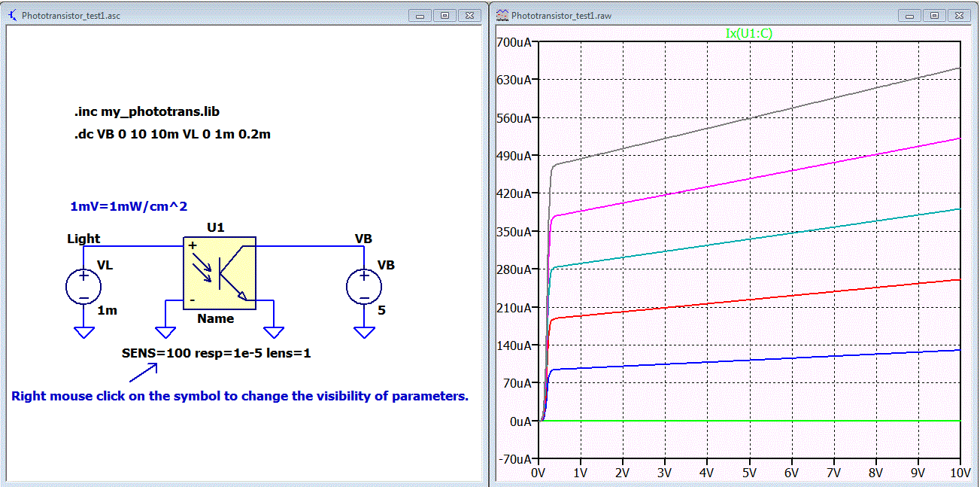
Task: Click the U1 phototransistor symbol
Action: coord(220,272)
